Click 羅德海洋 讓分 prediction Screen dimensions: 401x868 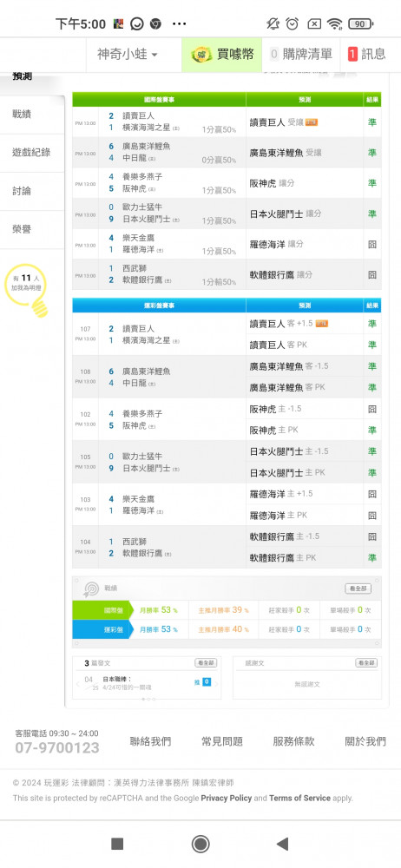click(x=276, y=244)
